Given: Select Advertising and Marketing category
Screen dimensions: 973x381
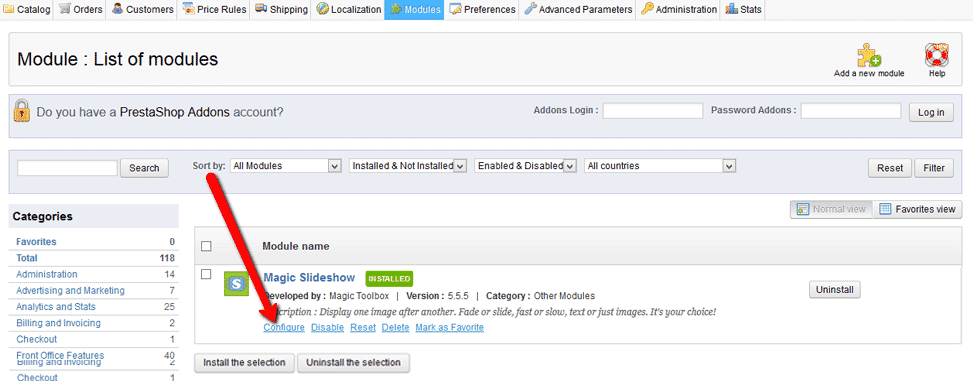Looking at the screenshot, I should (x=70, y=290).
